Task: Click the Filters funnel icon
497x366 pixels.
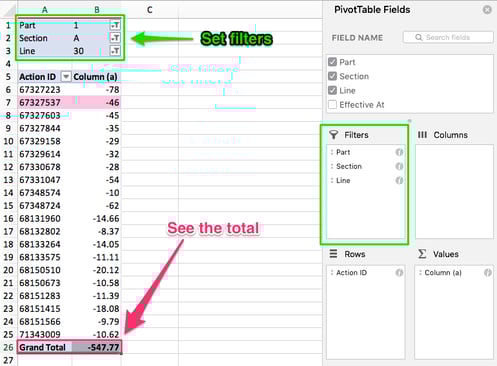Action: click(x=333, y=135)
